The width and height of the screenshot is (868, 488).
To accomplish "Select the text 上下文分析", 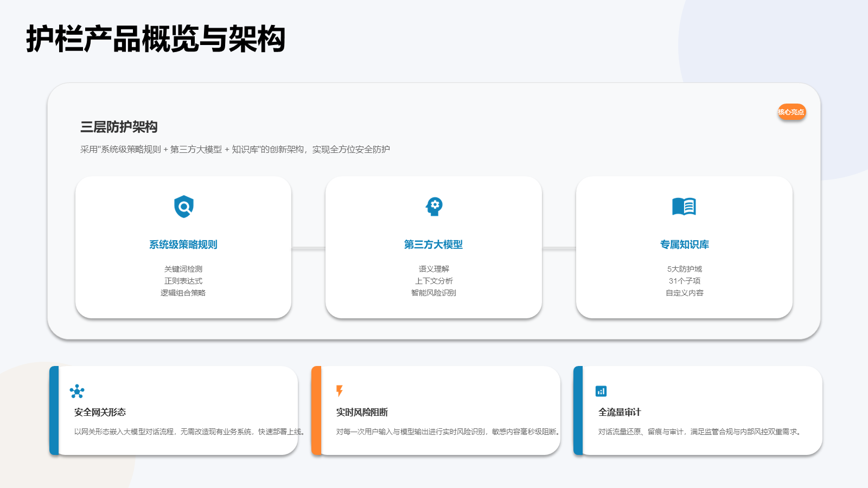I will click(434, 281).
